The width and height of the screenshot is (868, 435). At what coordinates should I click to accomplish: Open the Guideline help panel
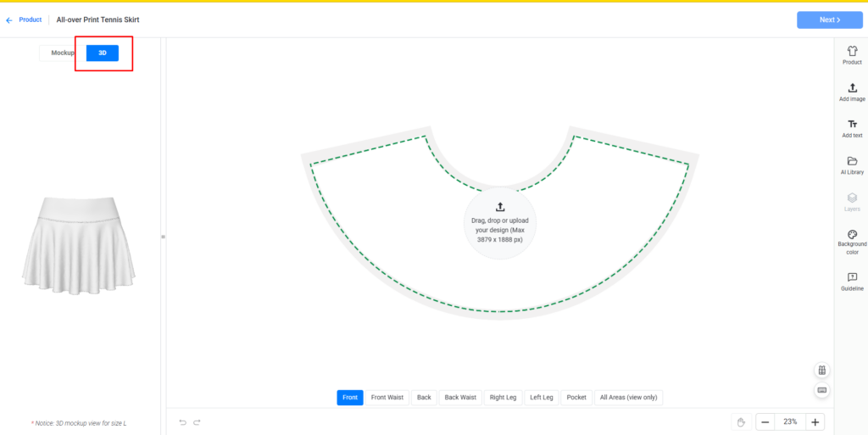pos(852,282)
